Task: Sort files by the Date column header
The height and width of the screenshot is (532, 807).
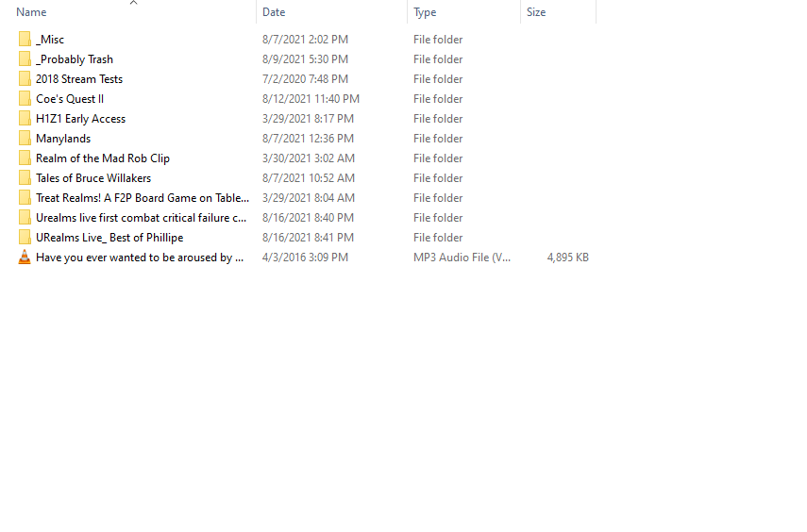Action: (274, 12)
